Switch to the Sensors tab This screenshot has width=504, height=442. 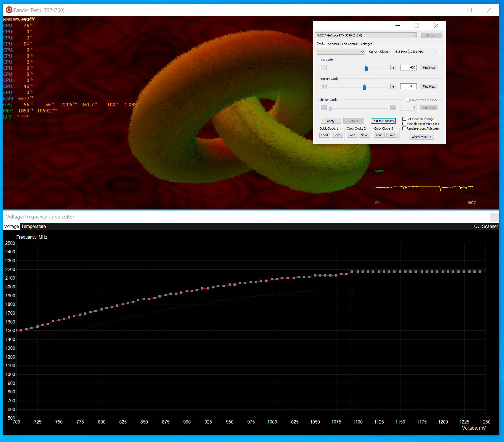coord(333,44)
